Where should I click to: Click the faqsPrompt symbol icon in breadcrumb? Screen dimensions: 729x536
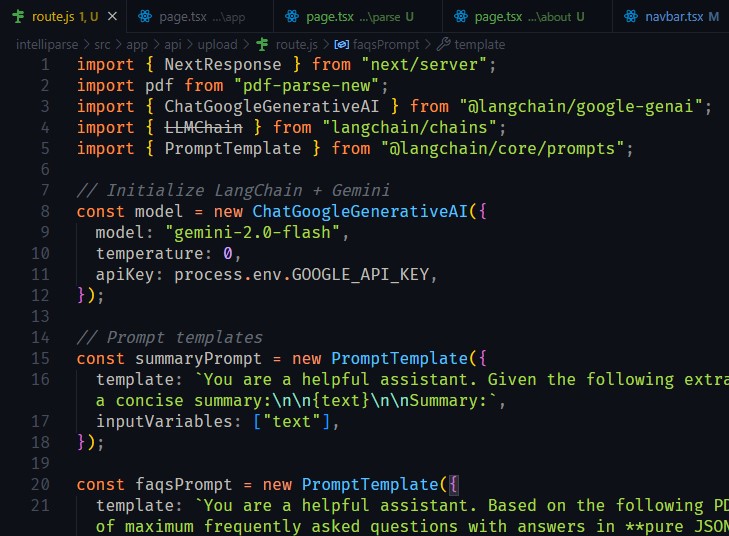click(x=340, y=44)
